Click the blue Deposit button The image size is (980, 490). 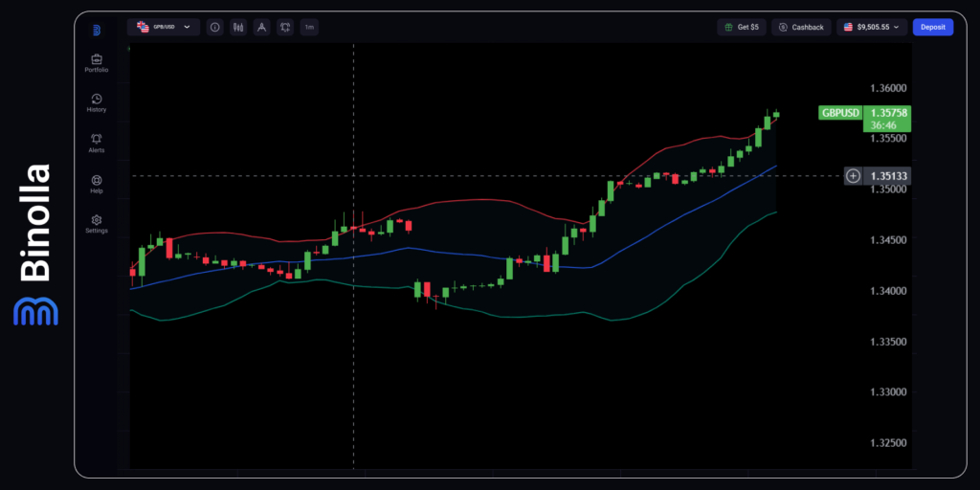click(x=933, y=27)
